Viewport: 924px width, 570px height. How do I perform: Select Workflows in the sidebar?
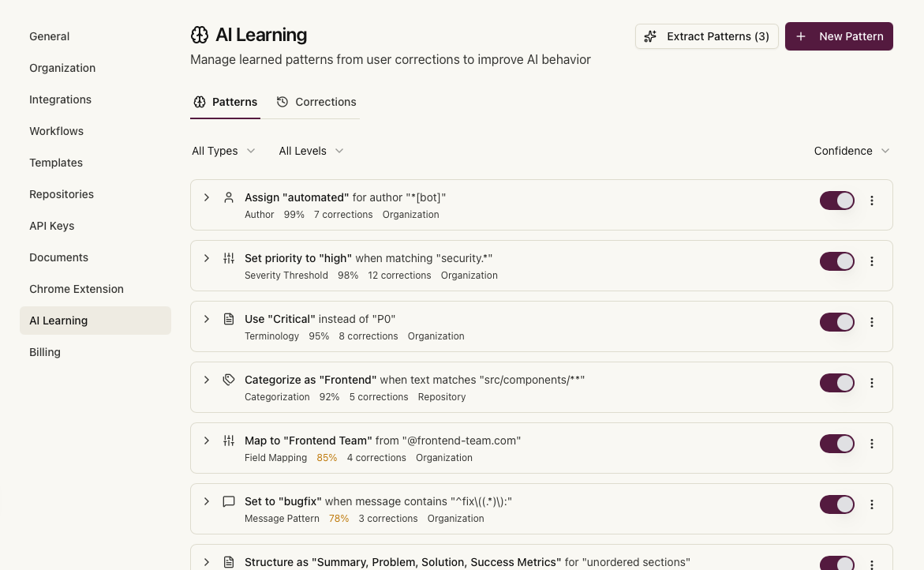[56, 131]
